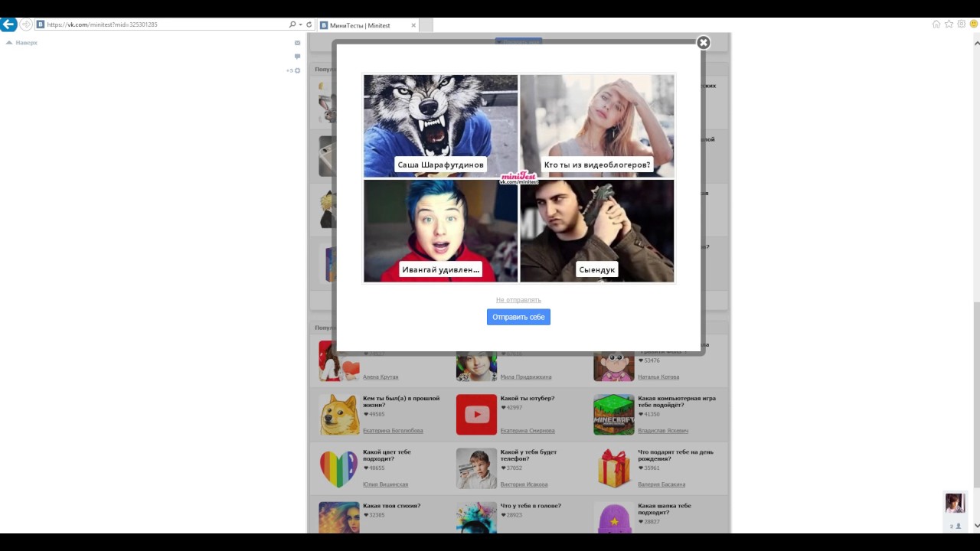The width and height of the screenshot is (980, 551).
Task: Click the browser Home icon
Action: click(936, 24)
